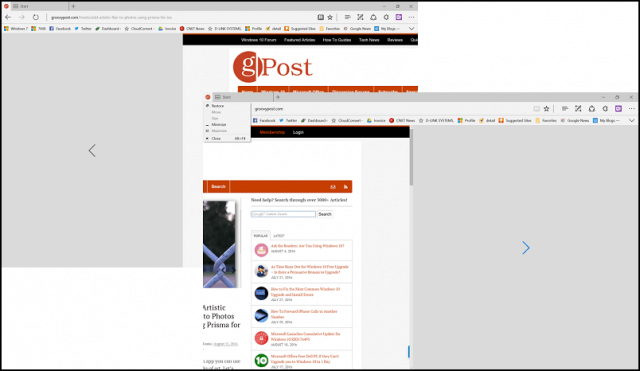Viewport: 640px width, 371px height.
Task: Click the Login link in the black bar
Action: [298, 132]
